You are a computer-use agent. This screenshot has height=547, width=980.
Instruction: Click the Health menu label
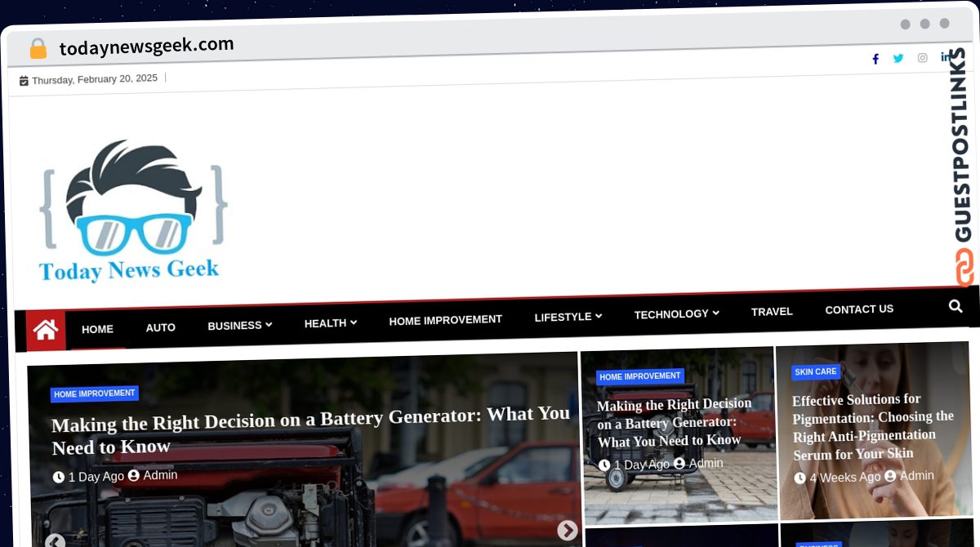[325, 323]
